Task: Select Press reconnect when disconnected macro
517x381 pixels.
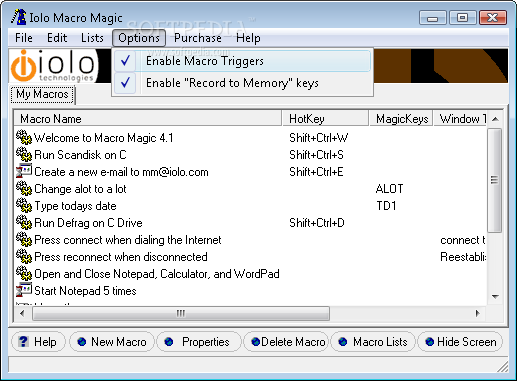Action: [251, 256]
